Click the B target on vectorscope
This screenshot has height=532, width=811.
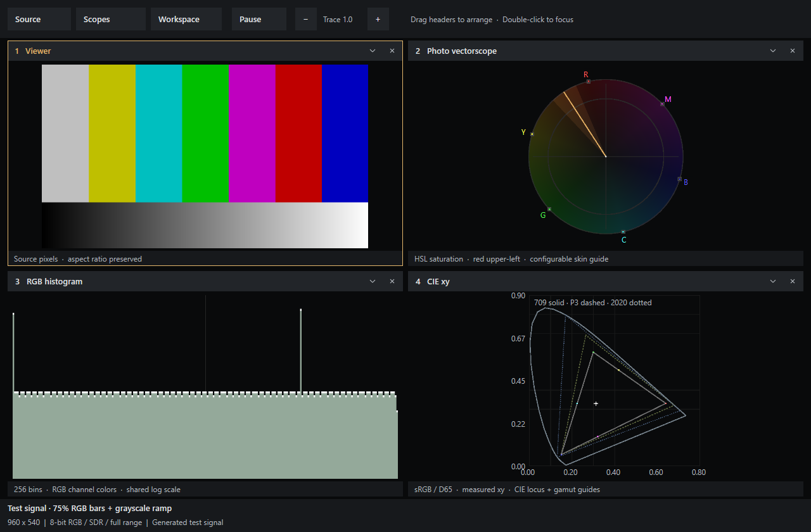tap(680, 179)
